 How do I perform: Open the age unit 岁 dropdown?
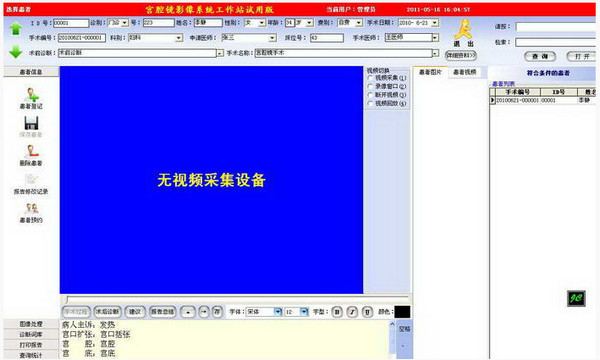[x=309, y=23]
